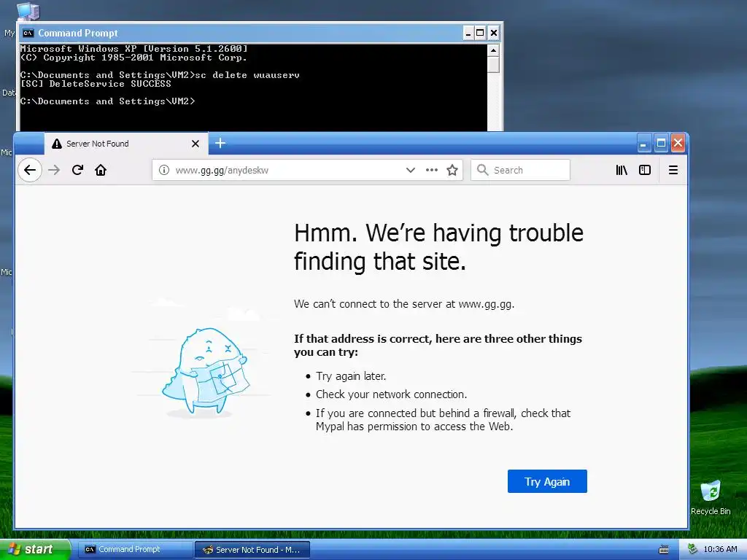Reload the page with the refresh icon

(x=77, y=170)
